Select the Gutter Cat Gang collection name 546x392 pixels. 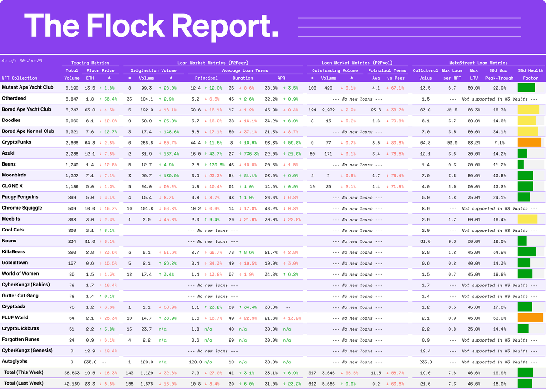click(20, 296)
